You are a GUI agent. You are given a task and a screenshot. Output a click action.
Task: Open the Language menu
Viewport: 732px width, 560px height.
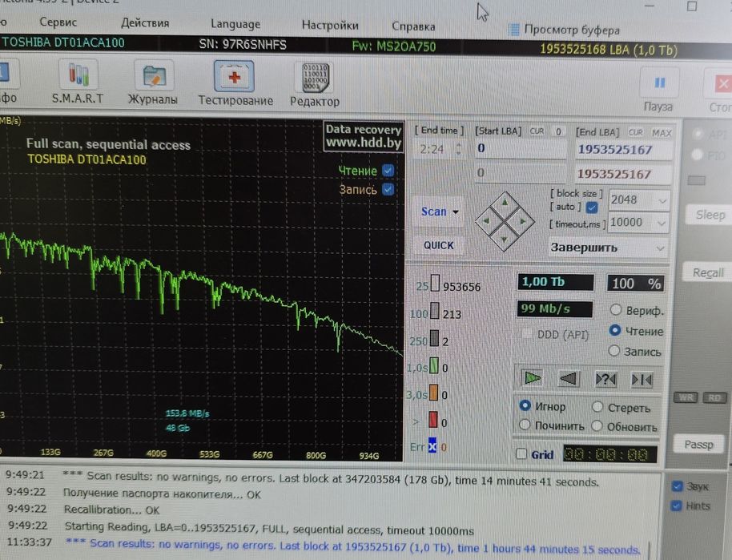coord(235,24)
